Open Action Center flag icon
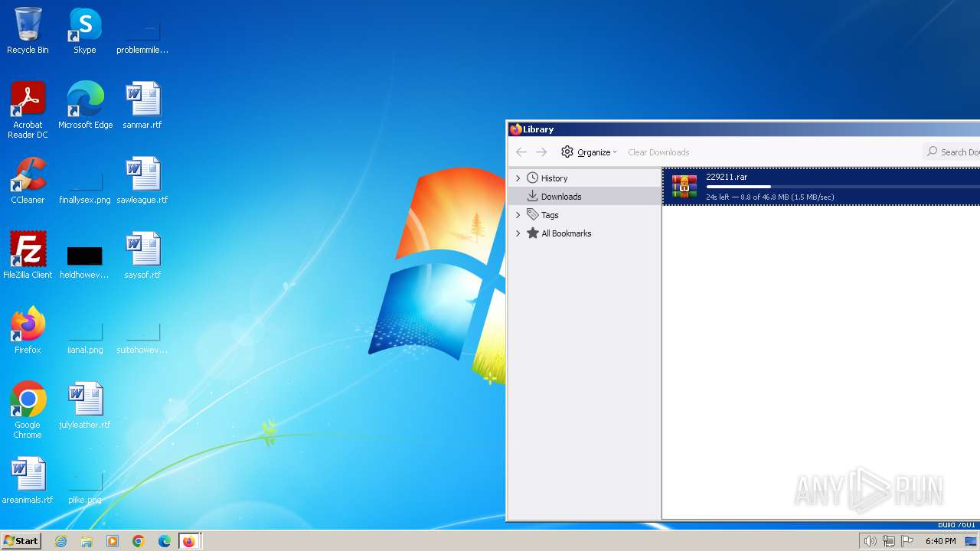The image size is (980, 551). coord(907,541)
